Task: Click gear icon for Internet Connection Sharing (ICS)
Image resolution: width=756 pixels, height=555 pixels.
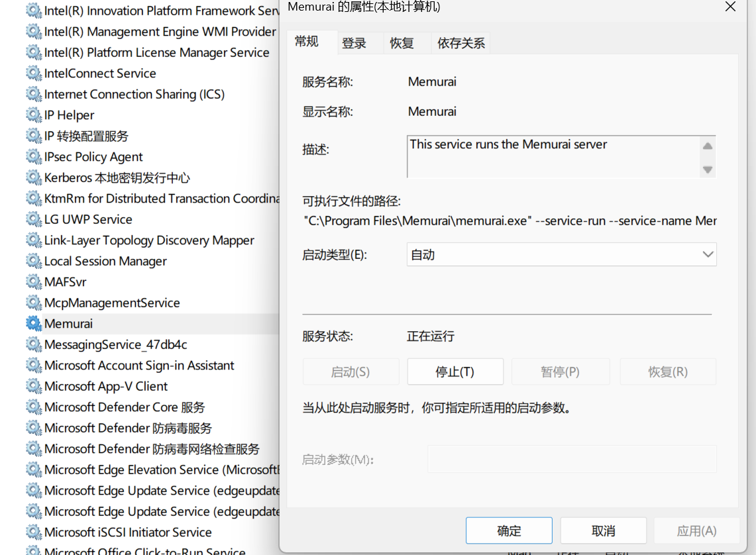Action: pyautogui.click(x=34, y=94)
